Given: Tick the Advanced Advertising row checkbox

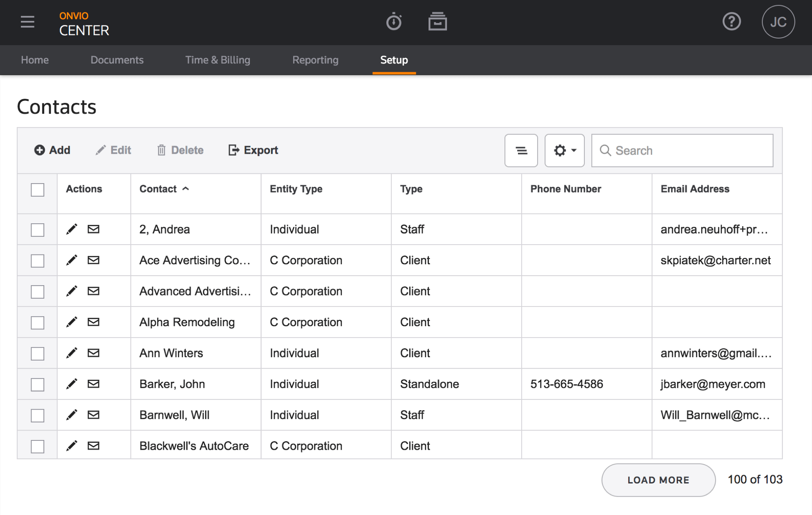Looking at the screenshot, I should [x=37, y=292].
